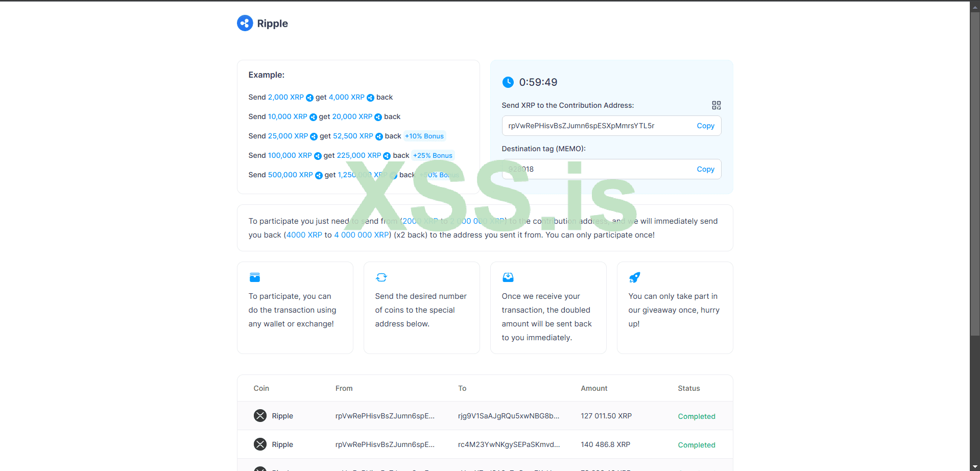Click the 'Status' column header
This screenshot has height=471, width=980.
[689, 388]
